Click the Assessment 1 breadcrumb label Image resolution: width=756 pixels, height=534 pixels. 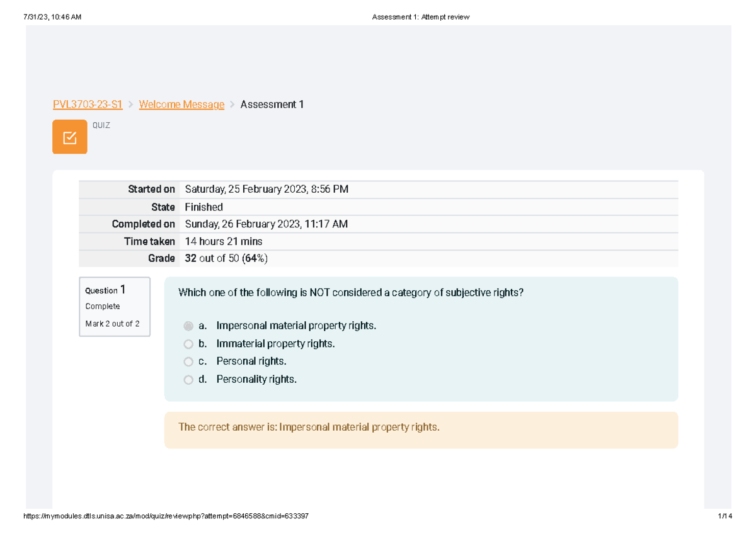pos(272,105)
